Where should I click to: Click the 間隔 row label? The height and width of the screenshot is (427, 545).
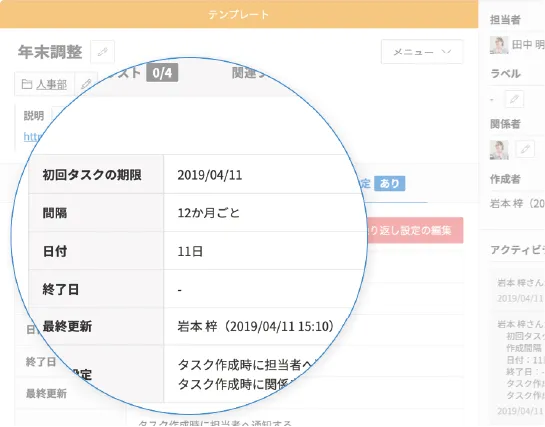pyautogui.click(x=55, y=213)
